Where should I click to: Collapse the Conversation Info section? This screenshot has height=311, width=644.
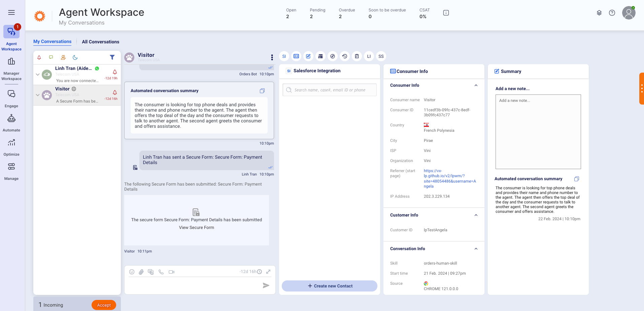point(476,249)
